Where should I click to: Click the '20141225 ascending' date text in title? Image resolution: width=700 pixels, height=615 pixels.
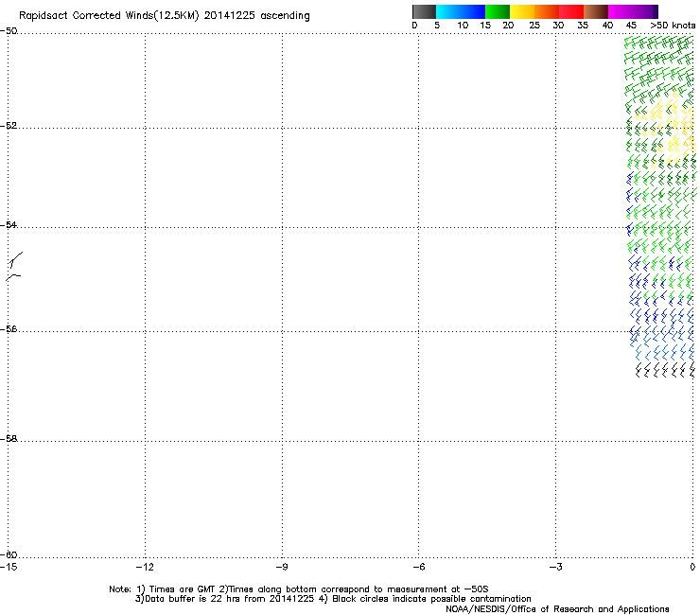pos(256,15)
